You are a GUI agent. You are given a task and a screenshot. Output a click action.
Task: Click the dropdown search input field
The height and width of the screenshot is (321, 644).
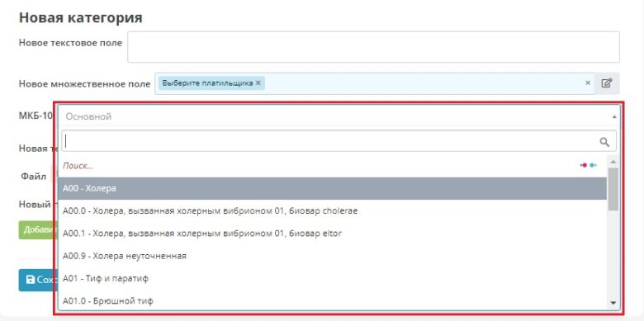tap(339, 141)
